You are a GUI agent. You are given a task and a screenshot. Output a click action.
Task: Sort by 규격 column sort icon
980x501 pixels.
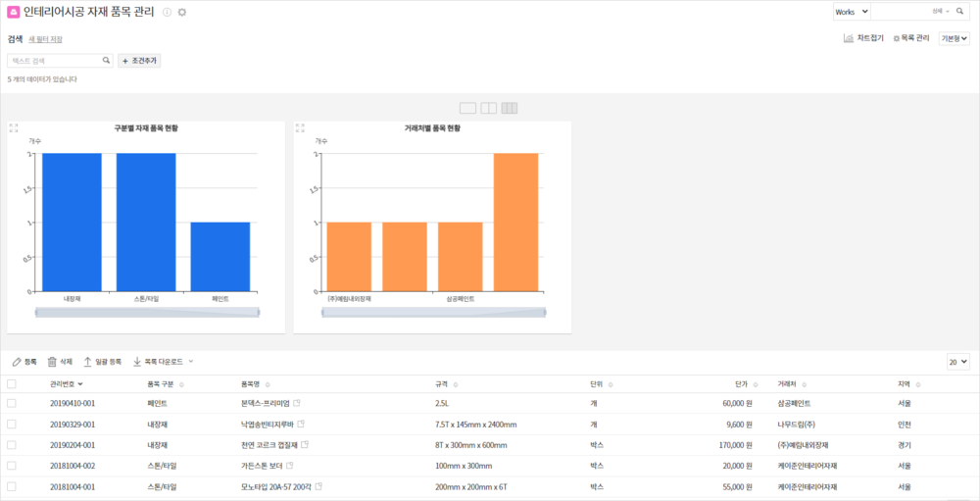tap(455, 384)
